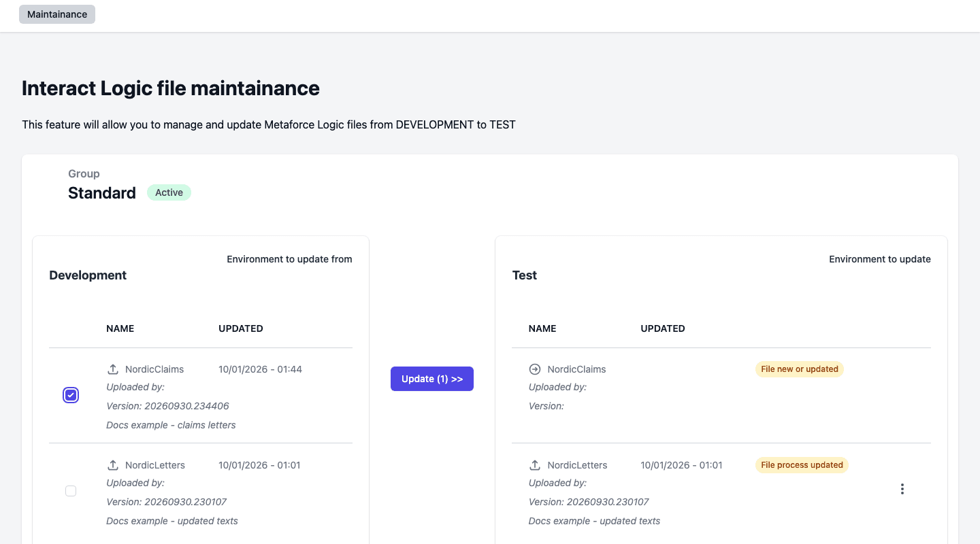Check the NordicLetters checkbox in Development
This screenshot has width=980, height=544.
[71, 491]
